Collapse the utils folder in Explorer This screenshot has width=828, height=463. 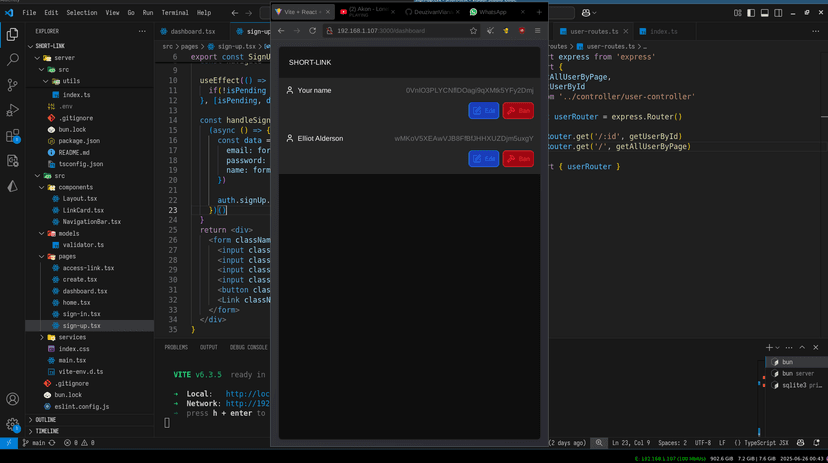pyautogui.click(x=45, y=81)
